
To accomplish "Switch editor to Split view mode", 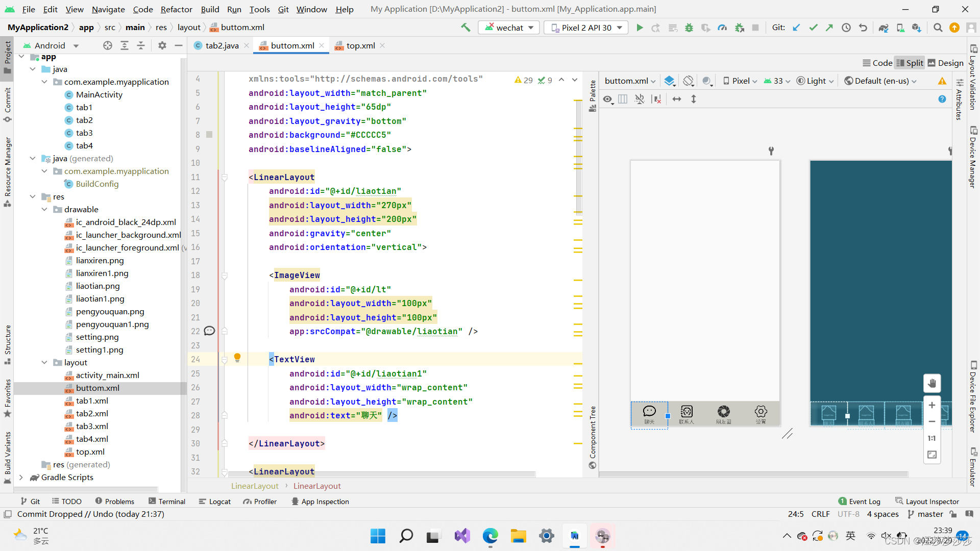I will [910, 63].
